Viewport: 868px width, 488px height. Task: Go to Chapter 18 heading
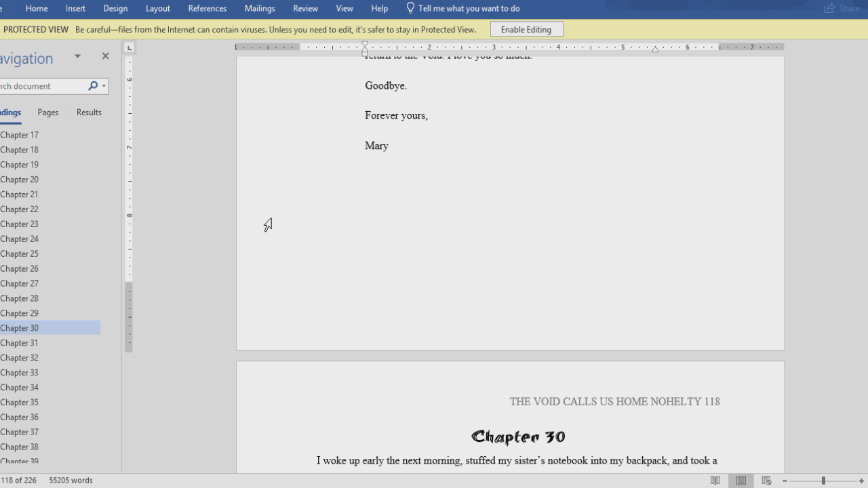[19, 150]
